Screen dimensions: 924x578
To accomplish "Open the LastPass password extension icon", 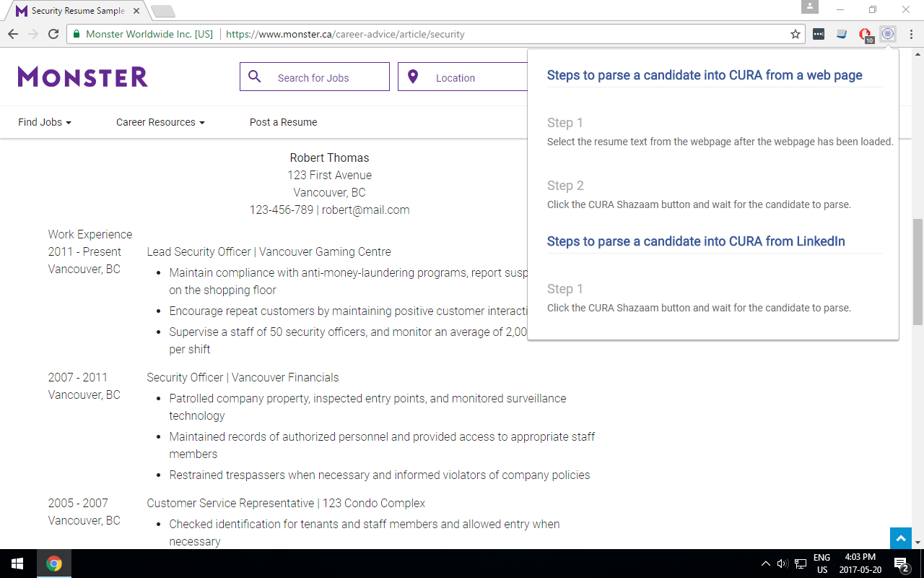I will coord(818,33).
